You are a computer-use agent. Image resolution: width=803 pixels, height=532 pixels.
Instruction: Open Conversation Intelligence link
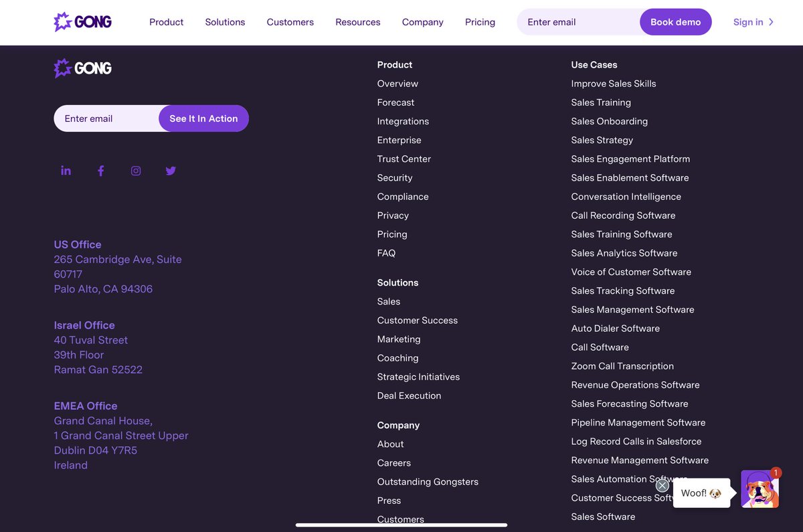pyautogui.click(x=626, y=197)
